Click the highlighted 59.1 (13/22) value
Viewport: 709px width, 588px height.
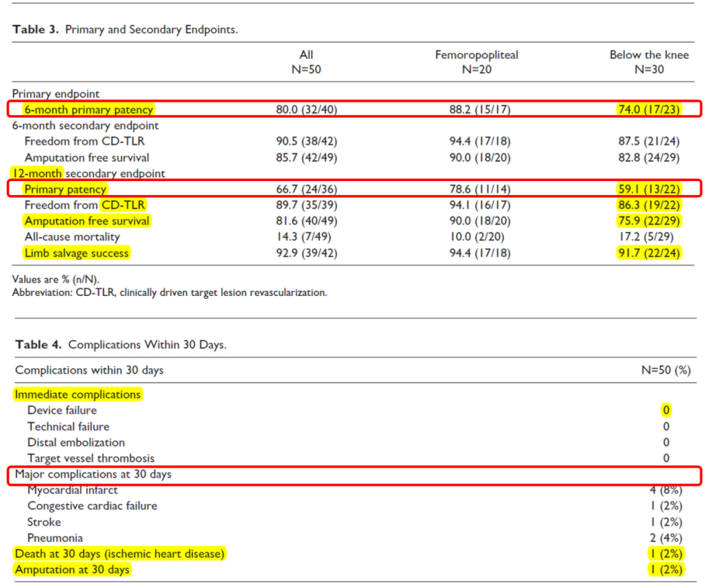[649, 190]
